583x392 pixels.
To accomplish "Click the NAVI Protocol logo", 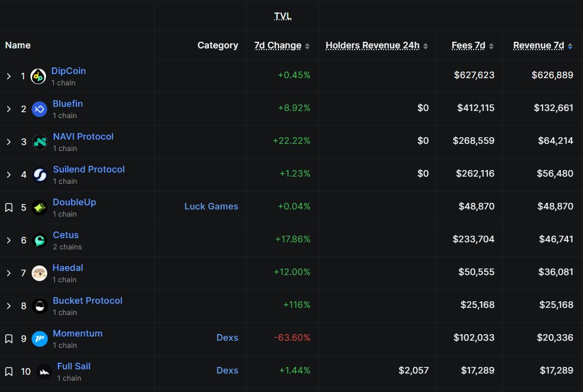I will tap(40, 142).
